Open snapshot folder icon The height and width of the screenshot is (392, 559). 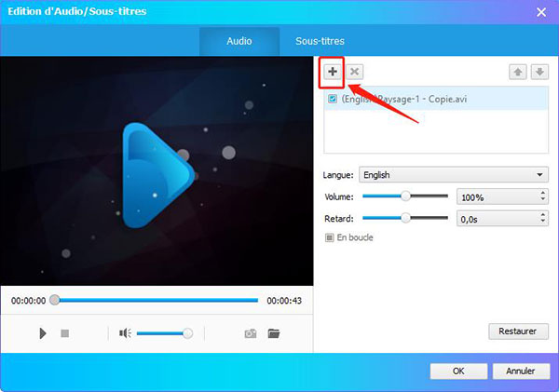(274, 333)
